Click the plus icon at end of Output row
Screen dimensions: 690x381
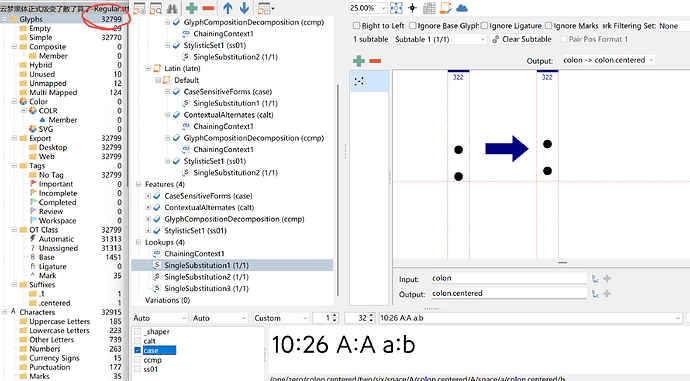607,293
